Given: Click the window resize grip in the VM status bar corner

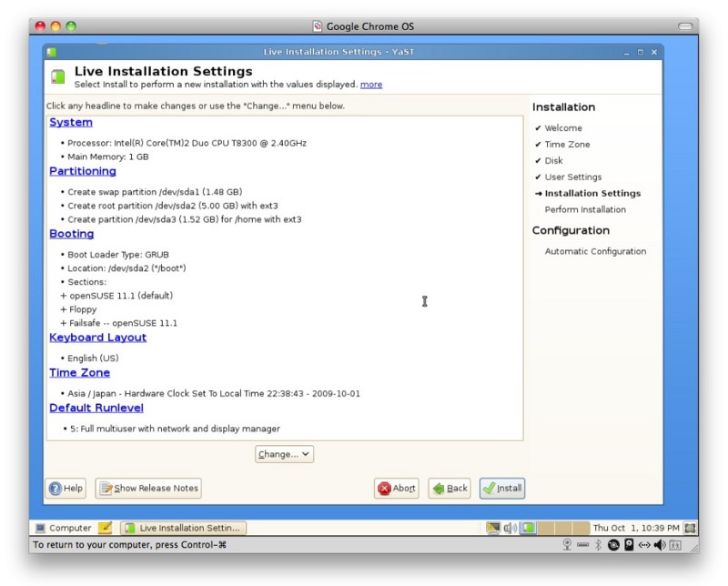Looking at the screenshot, I should coord(694,548).
